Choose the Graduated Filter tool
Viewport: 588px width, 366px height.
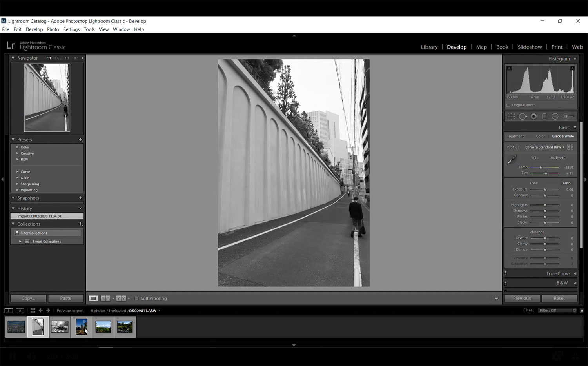click(544, 117)
